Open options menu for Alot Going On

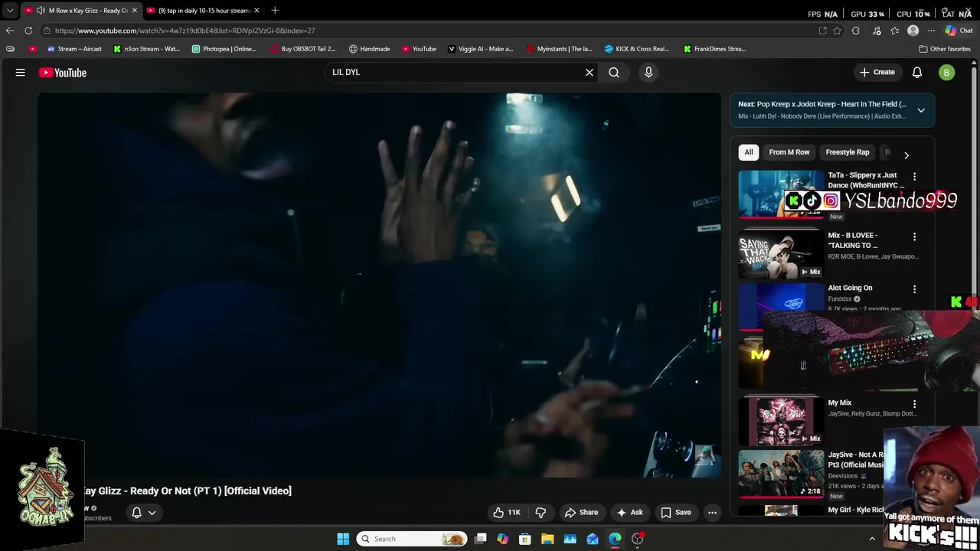[914, 289]
